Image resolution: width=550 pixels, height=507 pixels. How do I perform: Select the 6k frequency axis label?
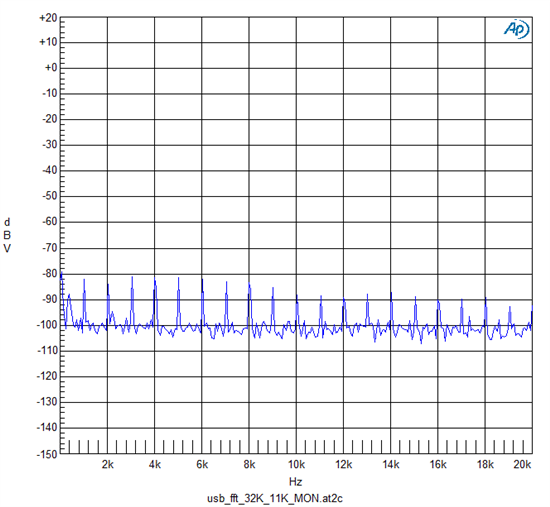(x=202, y=465)
